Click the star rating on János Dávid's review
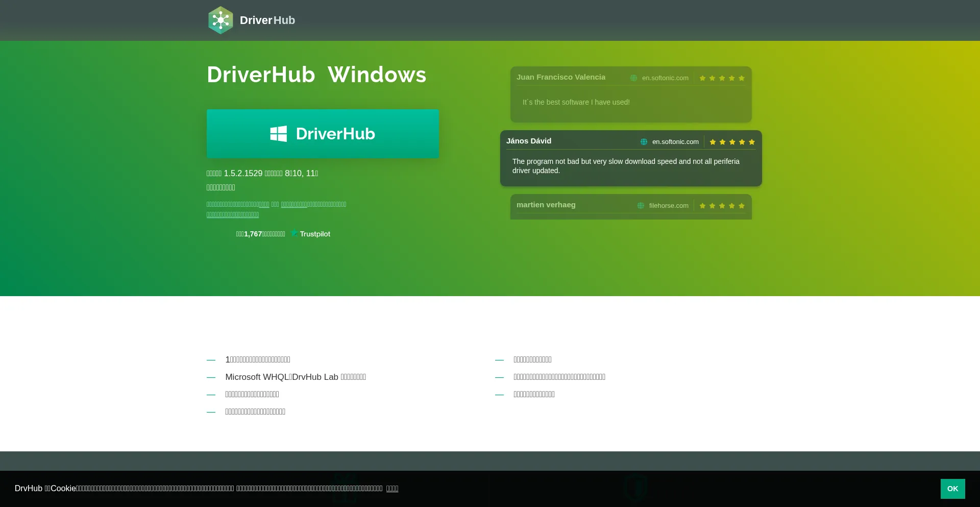 pos(732,142)
